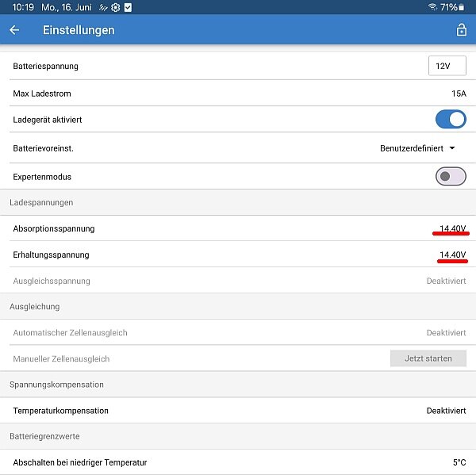Tap the padlock icon in the header
Image resolution: width=476 pixels, height=475 pixels.
point(461,30)
